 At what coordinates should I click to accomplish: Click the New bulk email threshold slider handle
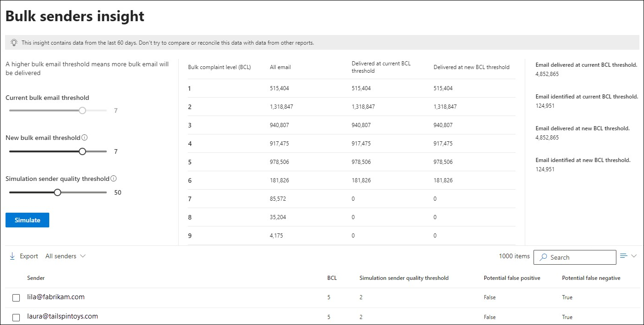[82, 151]
